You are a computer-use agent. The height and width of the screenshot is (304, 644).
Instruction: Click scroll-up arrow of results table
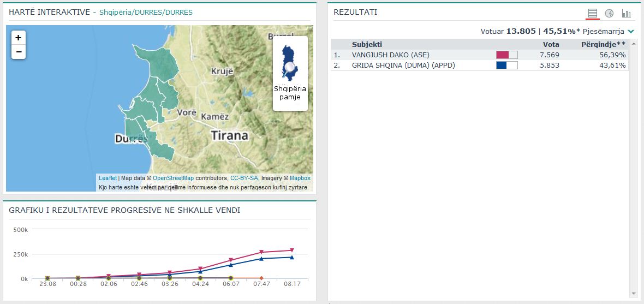[x=633, y=43]
